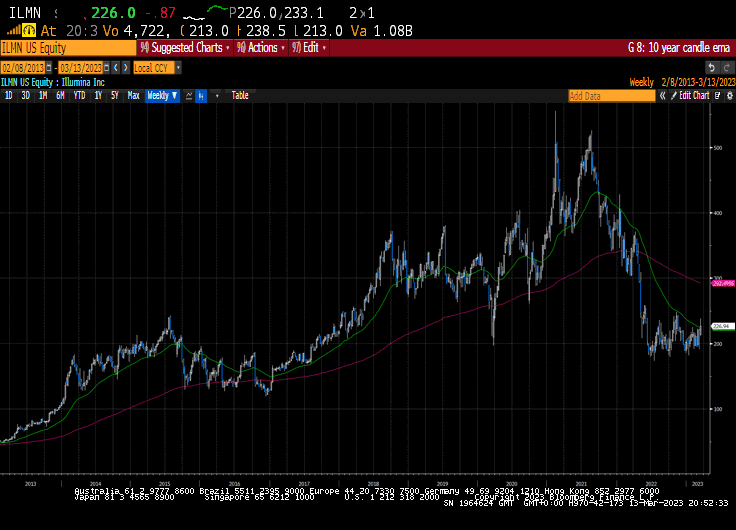Image resolution: width=736 pixels, height=530 pixels.
Task: Click the ILMN ticker in header
Action: tap(25, 13)
